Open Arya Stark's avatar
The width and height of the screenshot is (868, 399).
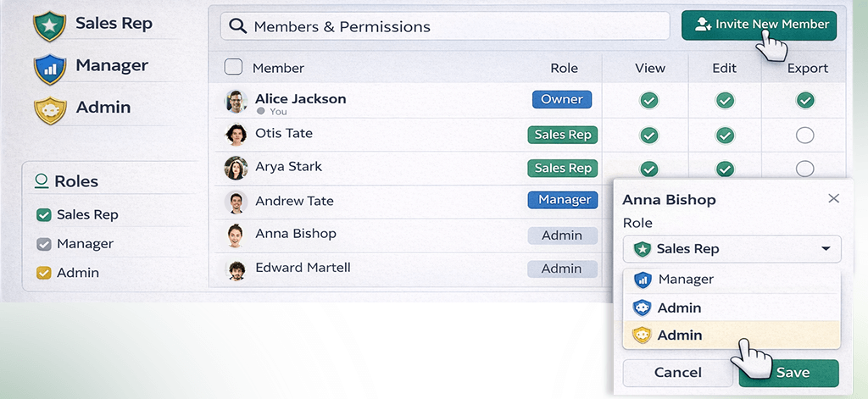click(236, 168)
